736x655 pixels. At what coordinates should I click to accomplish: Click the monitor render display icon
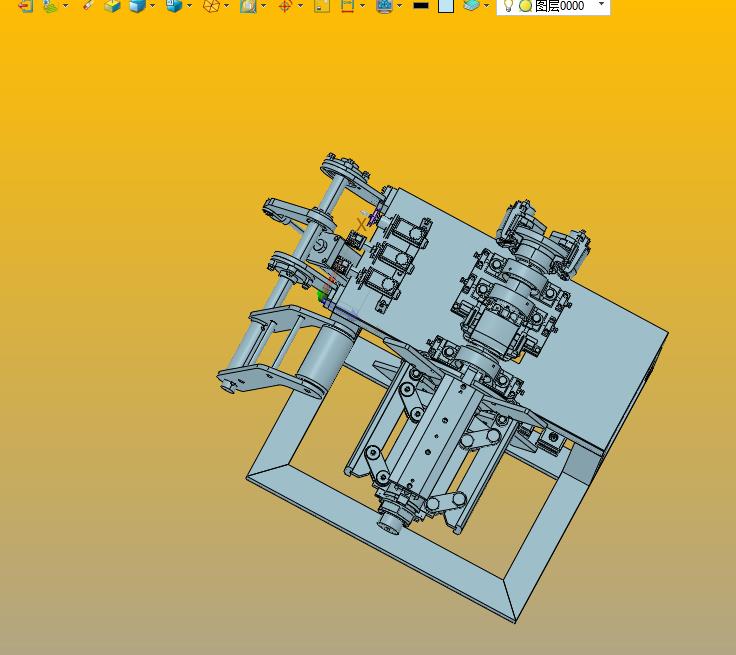[x=384, y=6]
